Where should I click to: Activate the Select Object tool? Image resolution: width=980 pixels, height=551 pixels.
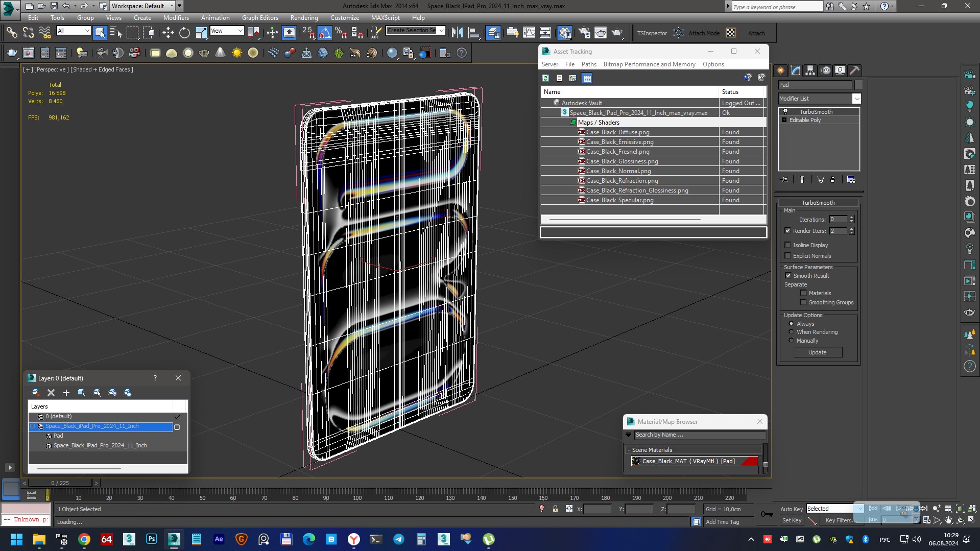tap(100, 33)
